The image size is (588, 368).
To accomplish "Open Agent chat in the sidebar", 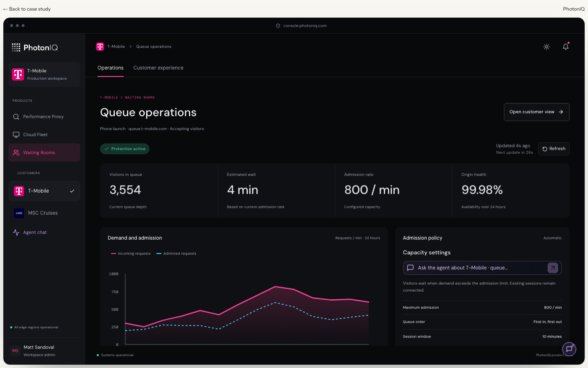I will (x=44, y=232).
